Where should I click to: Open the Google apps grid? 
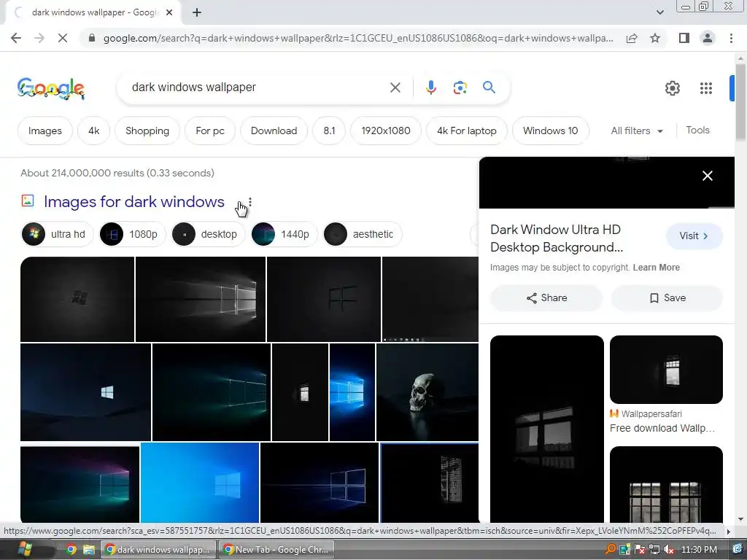706,88
